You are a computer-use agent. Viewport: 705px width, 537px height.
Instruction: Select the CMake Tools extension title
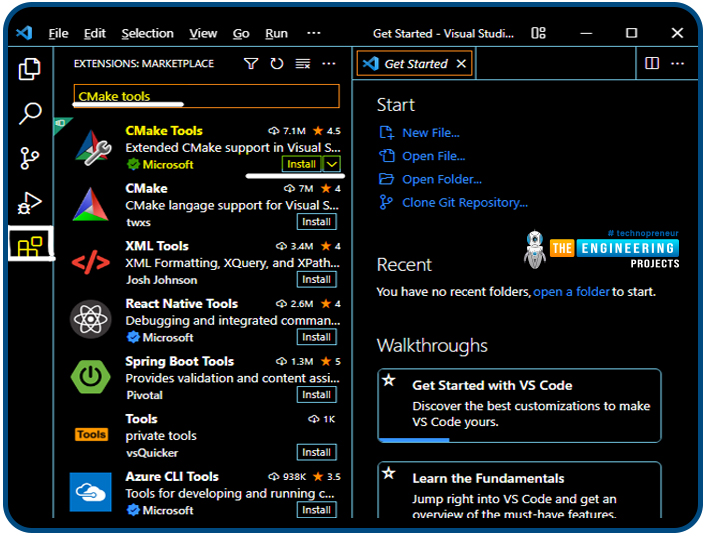pyautogui.click(x=164, y=130)
